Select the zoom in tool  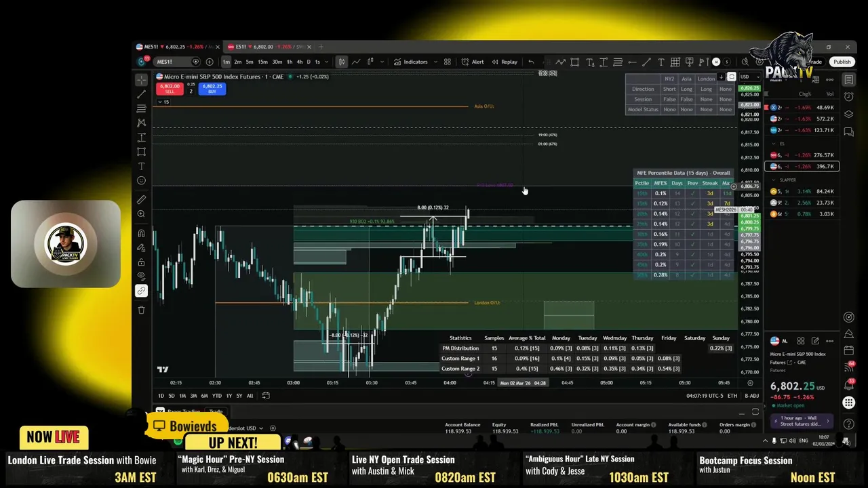click(141, 214)
